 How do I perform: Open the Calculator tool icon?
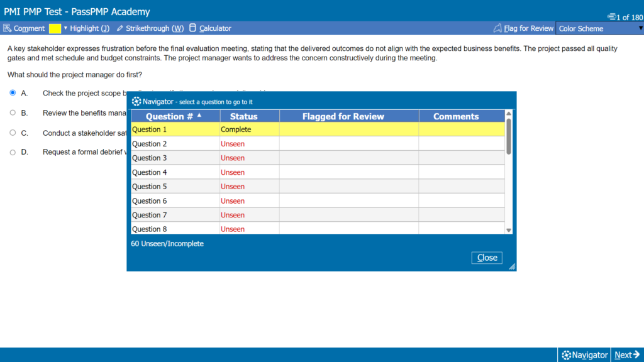(x=192, y=28)
